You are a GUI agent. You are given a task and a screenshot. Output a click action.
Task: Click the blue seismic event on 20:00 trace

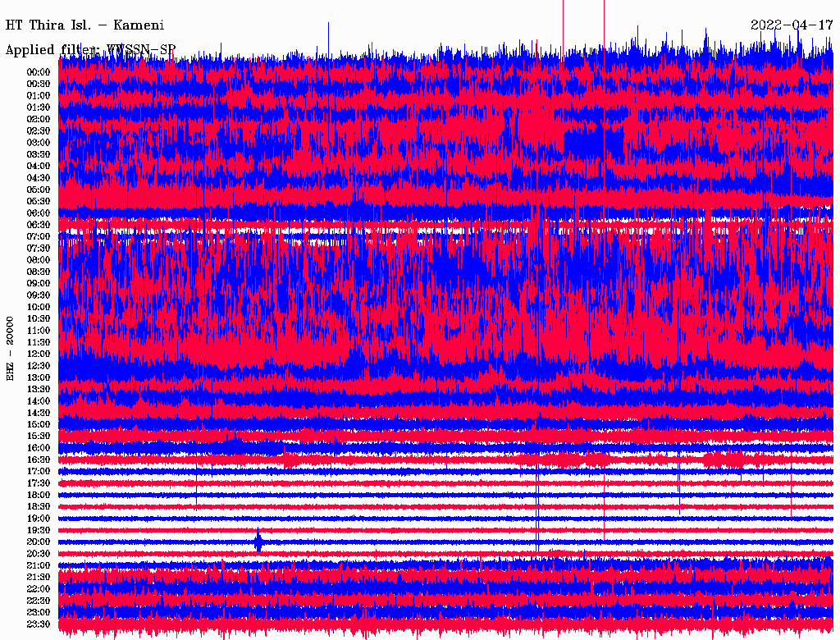pos(258,542)
